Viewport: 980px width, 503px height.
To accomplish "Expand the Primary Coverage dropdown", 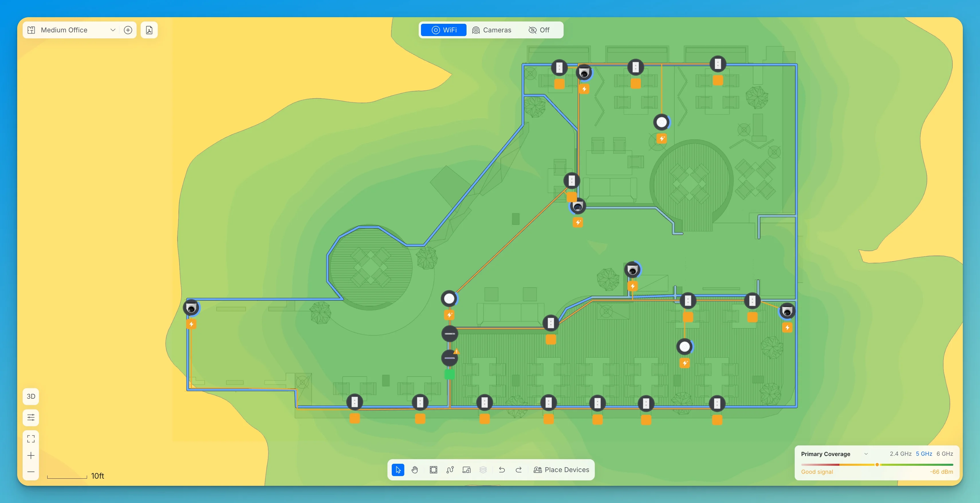I will tap(866, 453).
